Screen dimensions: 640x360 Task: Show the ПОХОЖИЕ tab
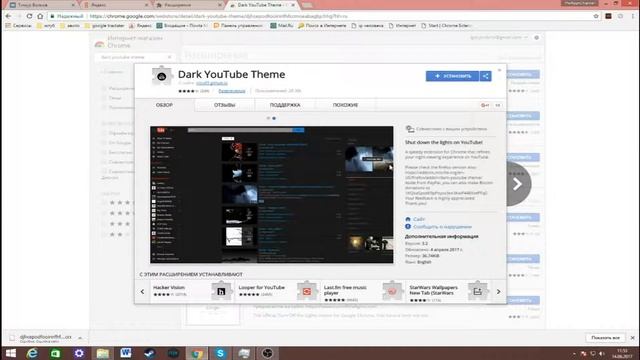(345, 105)
